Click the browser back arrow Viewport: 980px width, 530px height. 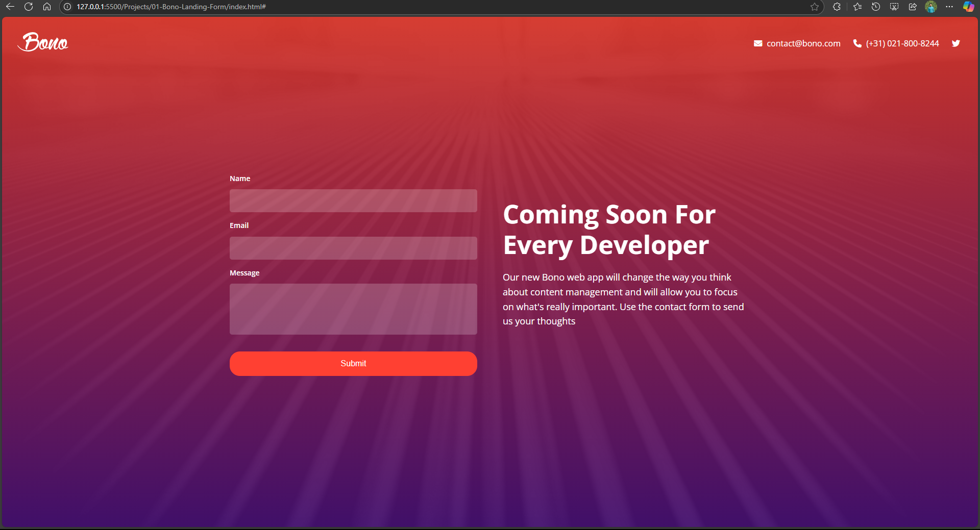10,7
